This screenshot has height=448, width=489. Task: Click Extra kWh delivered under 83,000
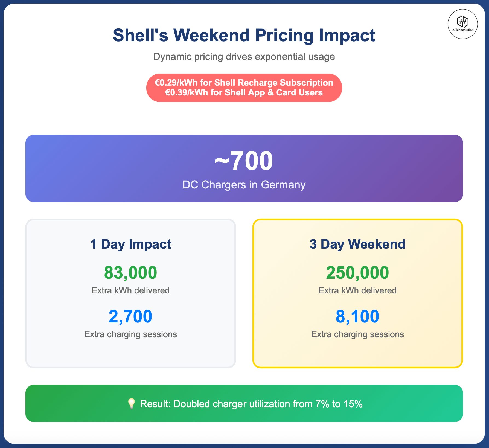coord(130,290)
